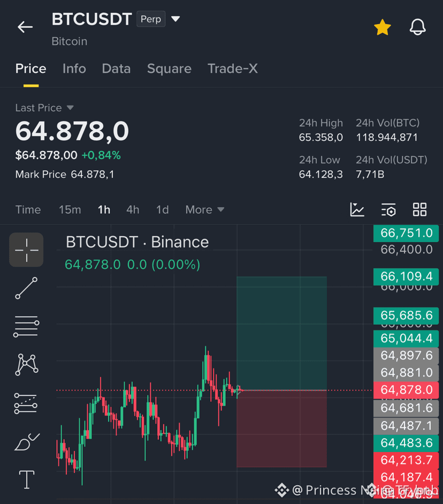Open price alerts with the bell icon

418,27
